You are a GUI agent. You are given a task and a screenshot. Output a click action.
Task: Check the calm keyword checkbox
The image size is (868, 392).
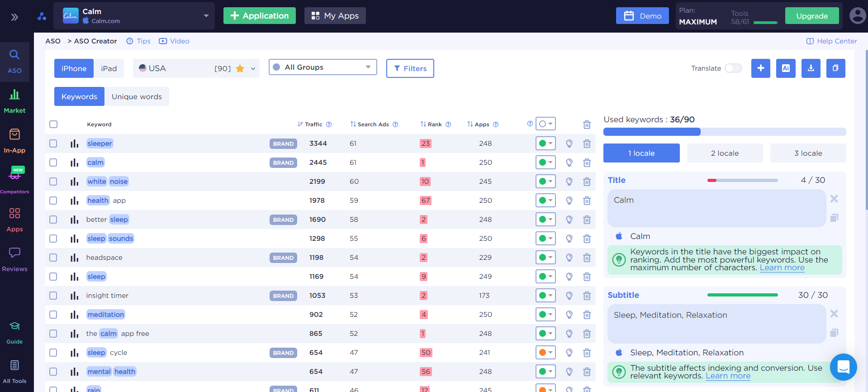coord(53,163)
